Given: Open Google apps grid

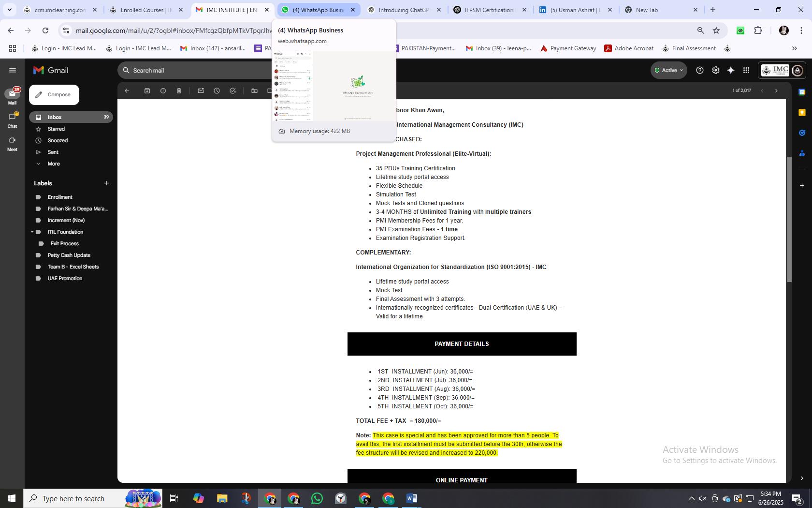Looking at the screenshot, I should (x=746, y=70).
